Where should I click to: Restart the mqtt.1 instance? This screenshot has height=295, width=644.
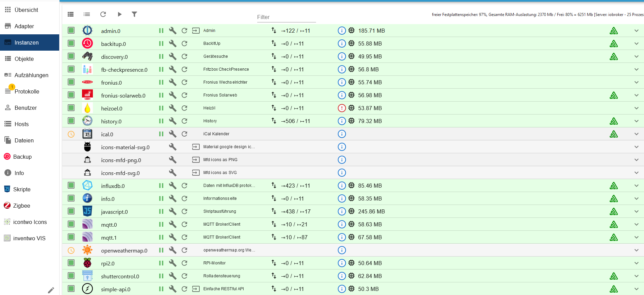pyautogui.click(x=184, y=237)
